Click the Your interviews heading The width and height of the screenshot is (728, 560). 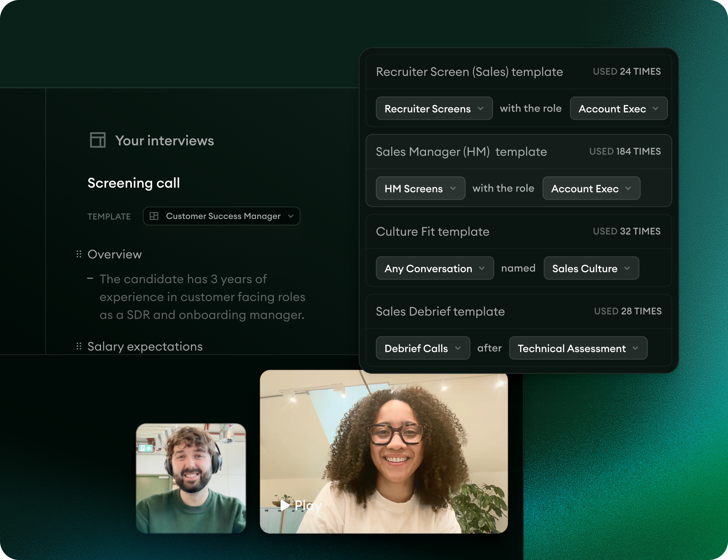[165, 140]
